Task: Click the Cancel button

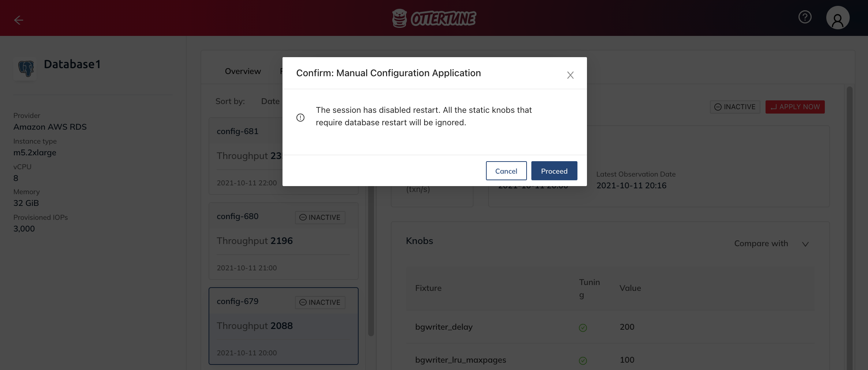Action: pyautogui.click(x=506, y=171)
